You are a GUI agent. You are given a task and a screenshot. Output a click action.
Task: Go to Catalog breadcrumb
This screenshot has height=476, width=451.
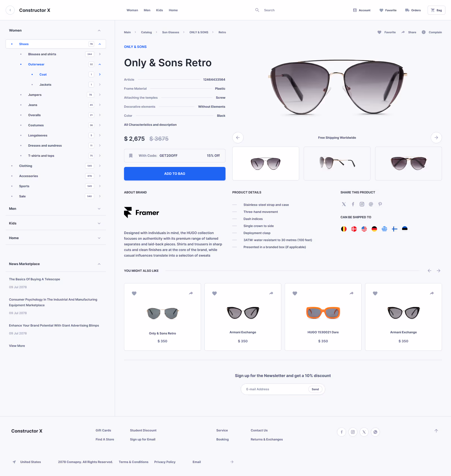pos(146,32)
